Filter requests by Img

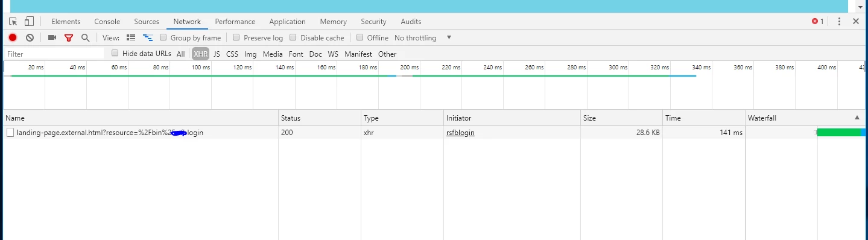click(250, 54)
